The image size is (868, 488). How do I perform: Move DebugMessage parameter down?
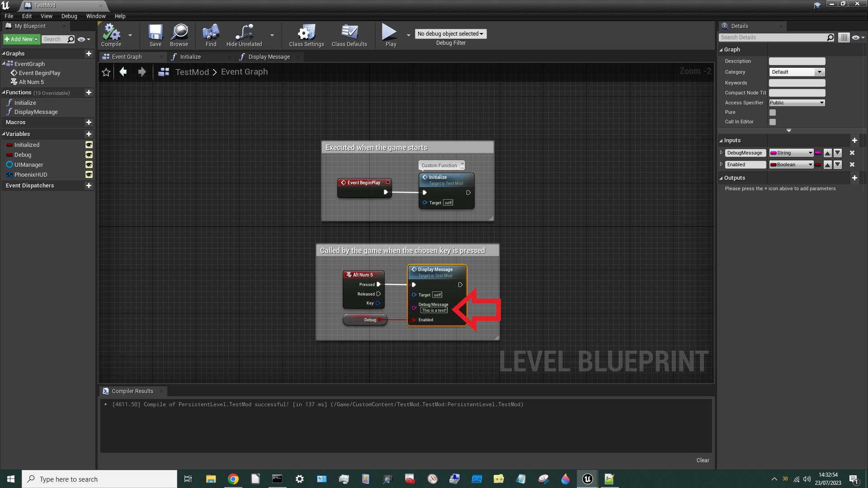click(x=838, y=153)
